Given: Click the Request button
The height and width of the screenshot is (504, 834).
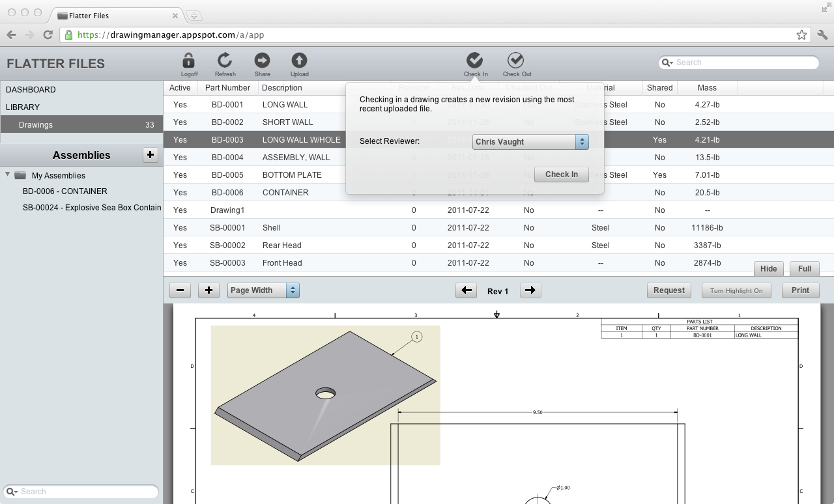Looking at the screenshot, I should tap(669, 290).
